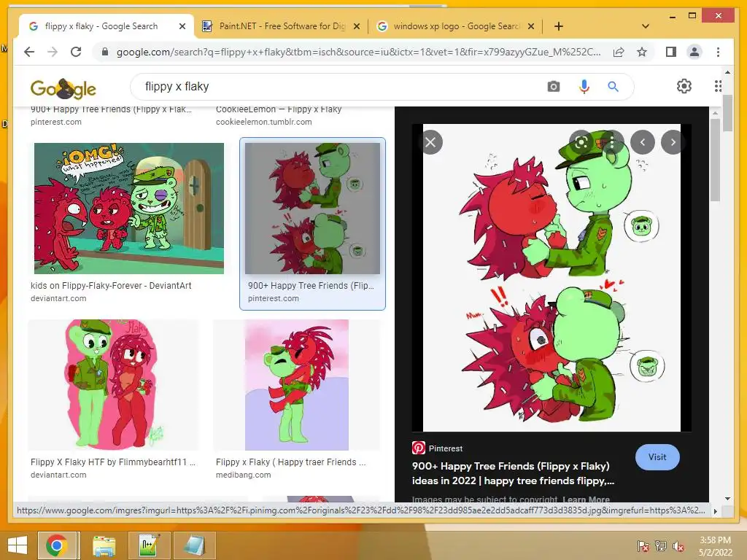Open Chrome from the taskbar
This screenshot has width=747, height=560.
coord(57,545)
